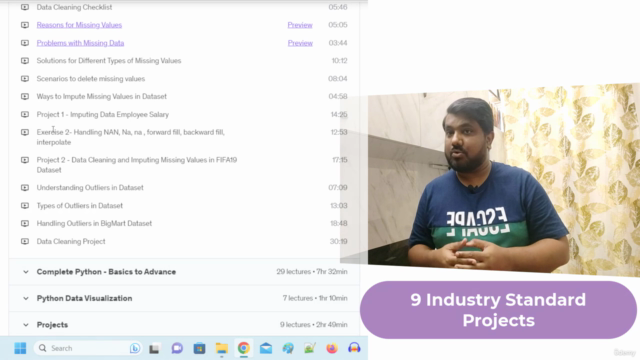Click video icon beside Handling Outliers in BigMart
This screenshot has height=360, width=640.
click(25, 223)
